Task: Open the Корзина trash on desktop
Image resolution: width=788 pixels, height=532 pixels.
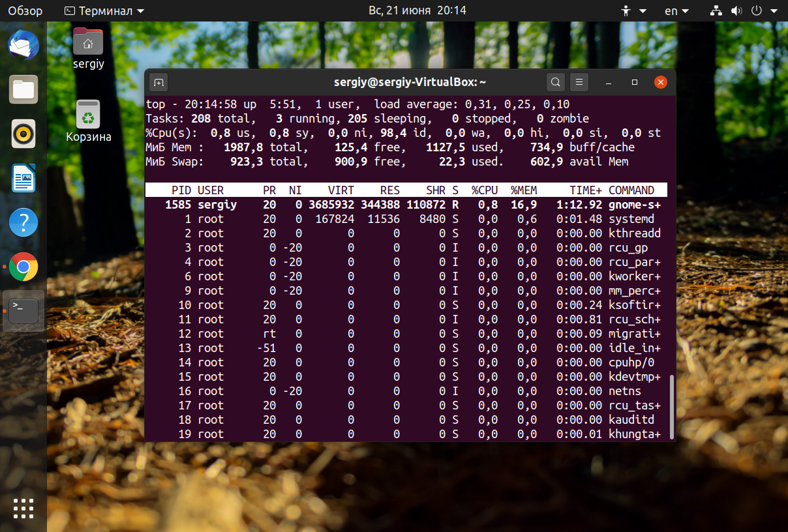Action: pos(88,121)
